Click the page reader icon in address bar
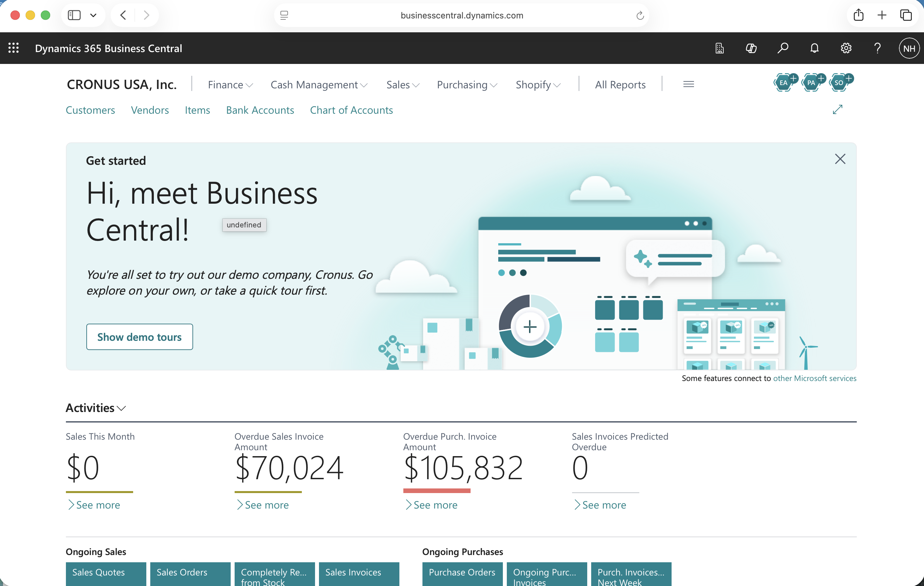Image resolution: width=924 pixels, height=586 pixels. coord(284,15)
